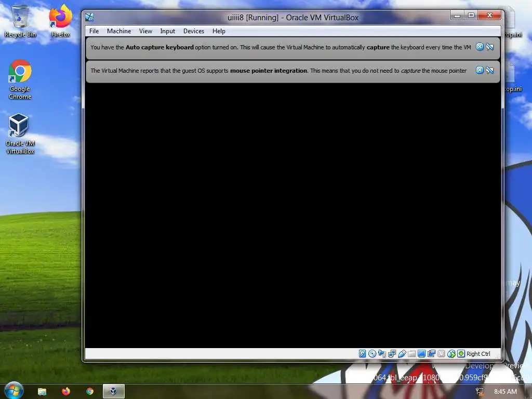Click the audio status icon
This screenshot has width=532, height=399.
(x=382, y=353)
